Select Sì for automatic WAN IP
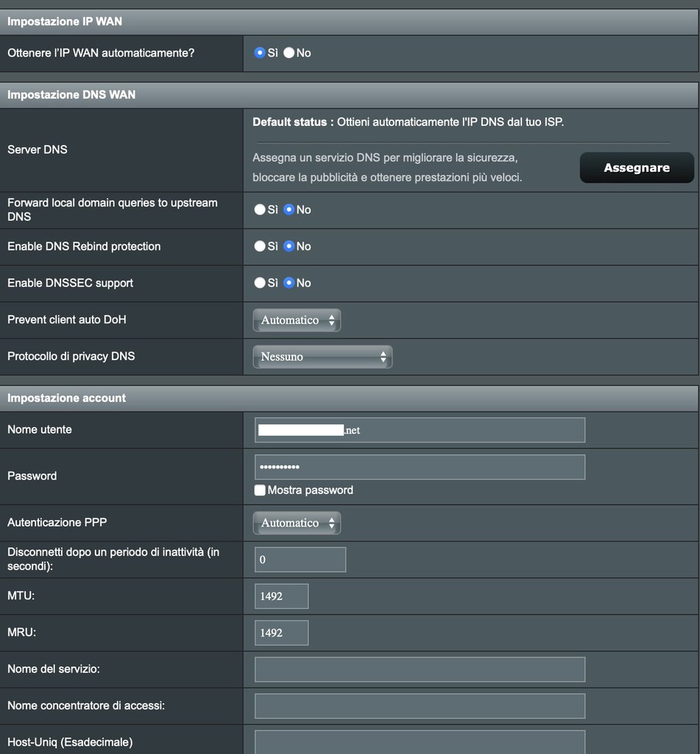This screenshot has width=700, height=754. click(x=260, y=53)
